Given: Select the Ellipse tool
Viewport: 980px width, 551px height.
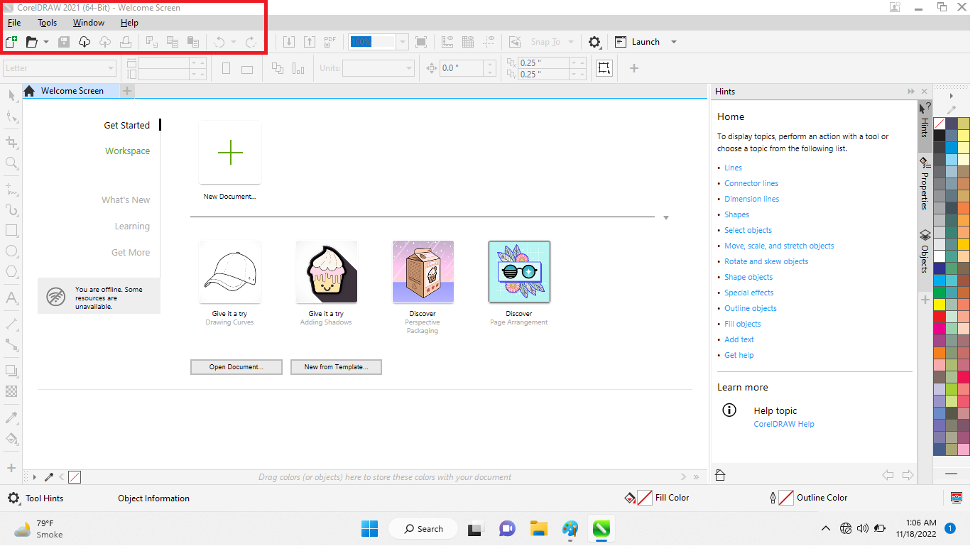Looking at the screenshot, I should pyautogui.click(x=11, y=251).
